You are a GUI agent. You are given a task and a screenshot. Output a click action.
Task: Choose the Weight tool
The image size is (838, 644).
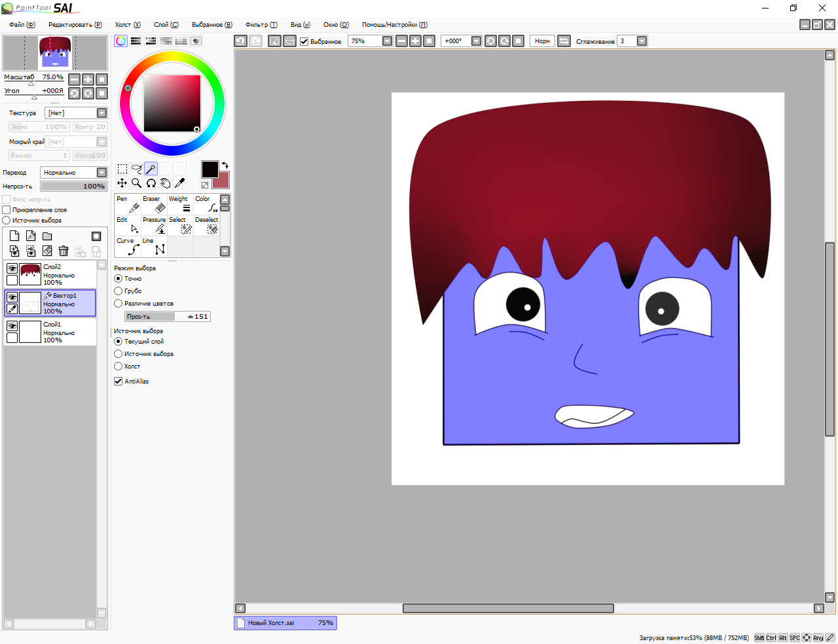pos(180,204)
